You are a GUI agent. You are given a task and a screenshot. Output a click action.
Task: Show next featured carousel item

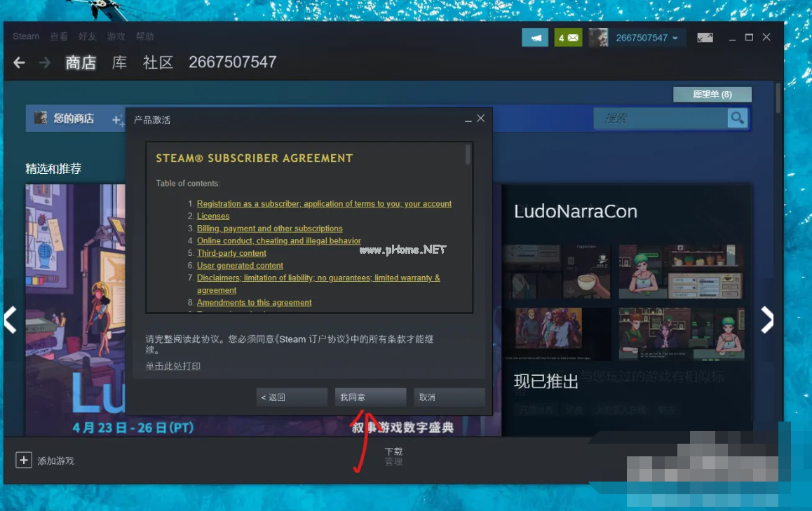[x=768, y=320]
